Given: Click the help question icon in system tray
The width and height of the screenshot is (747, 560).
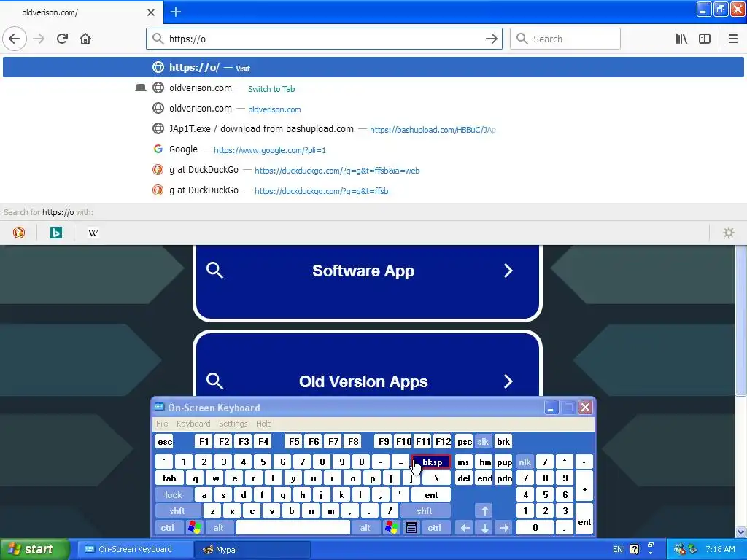Looking at the screenshot, I should coord(634,550).
